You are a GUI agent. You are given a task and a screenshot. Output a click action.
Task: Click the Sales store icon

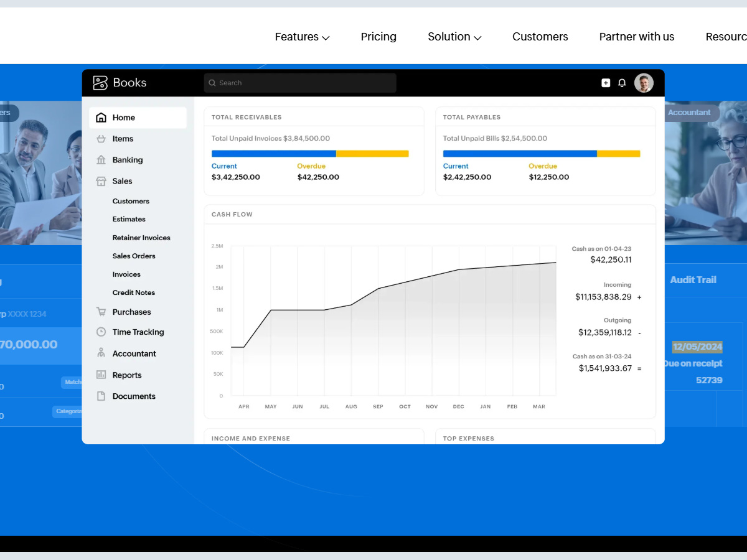point(101,181)
